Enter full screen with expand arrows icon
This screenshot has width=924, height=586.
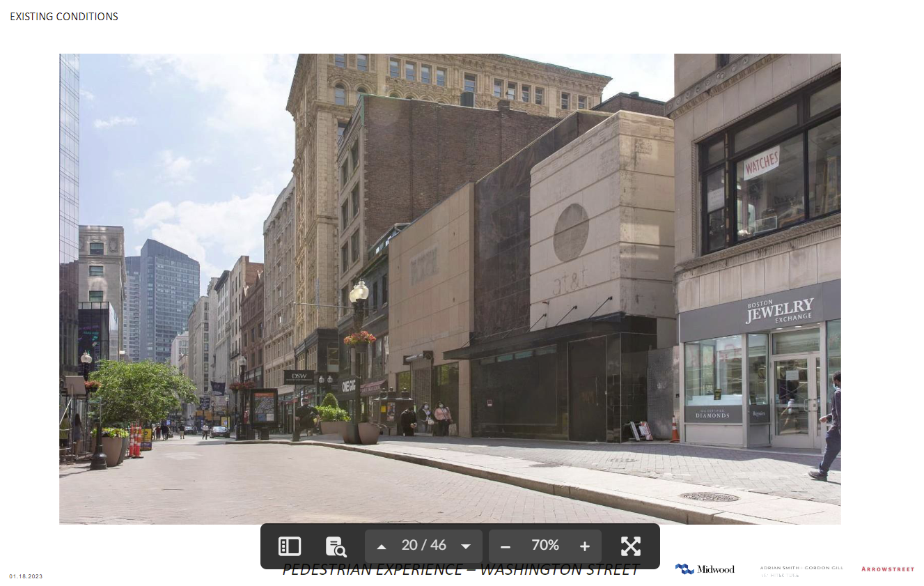630,546
